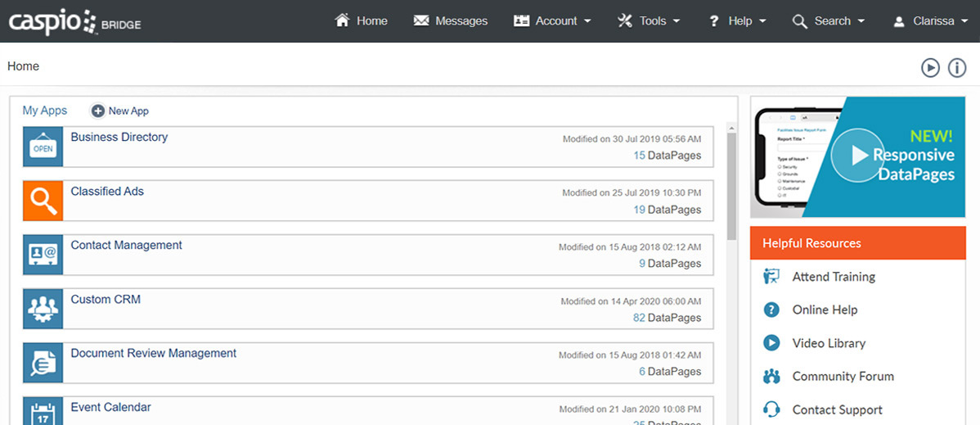Image resolution: width=980 pixels, height=425 pixels.
Task: Open the Community Forum link
Action: tap(843, 377)
